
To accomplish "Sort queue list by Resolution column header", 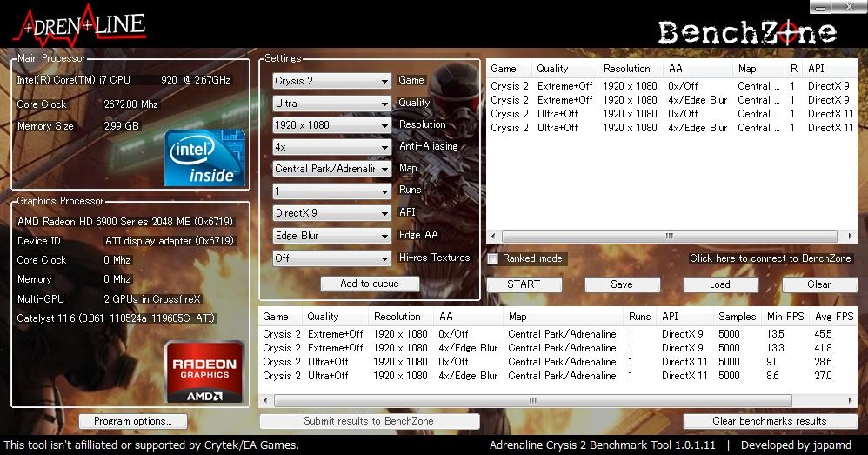I will pyautogui.click(x=631, y=69).
